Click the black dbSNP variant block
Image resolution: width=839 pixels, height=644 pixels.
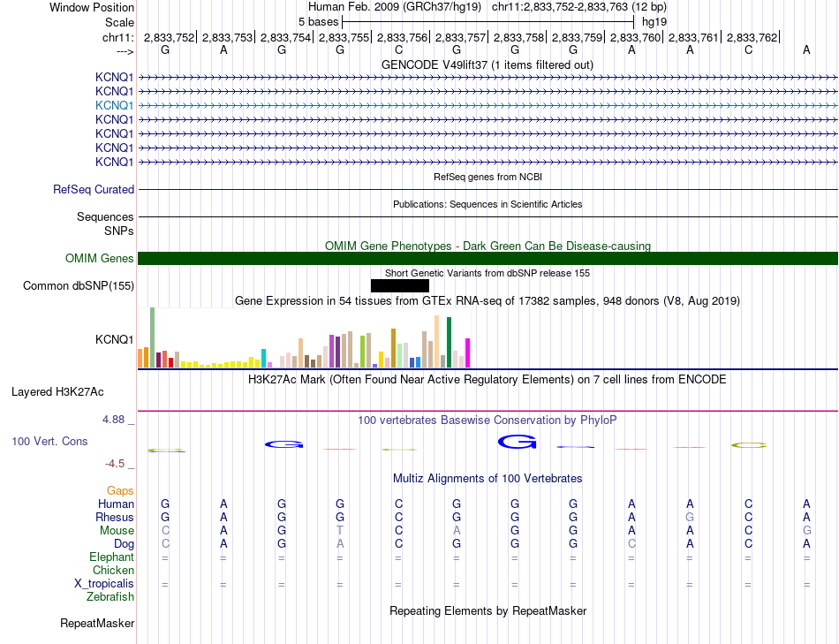click(x=400, y=286)
